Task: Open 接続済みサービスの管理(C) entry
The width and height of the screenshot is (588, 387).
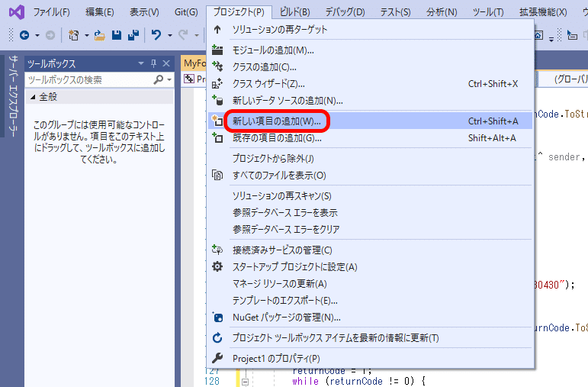Action: tap(370, 250)
